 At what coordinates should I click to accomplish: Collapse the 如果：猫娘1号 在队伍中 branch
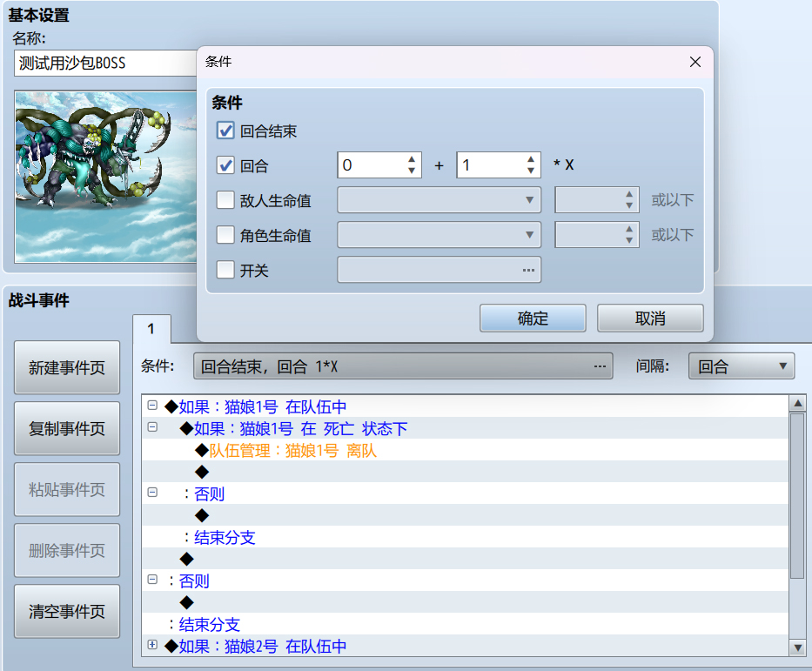152,406
